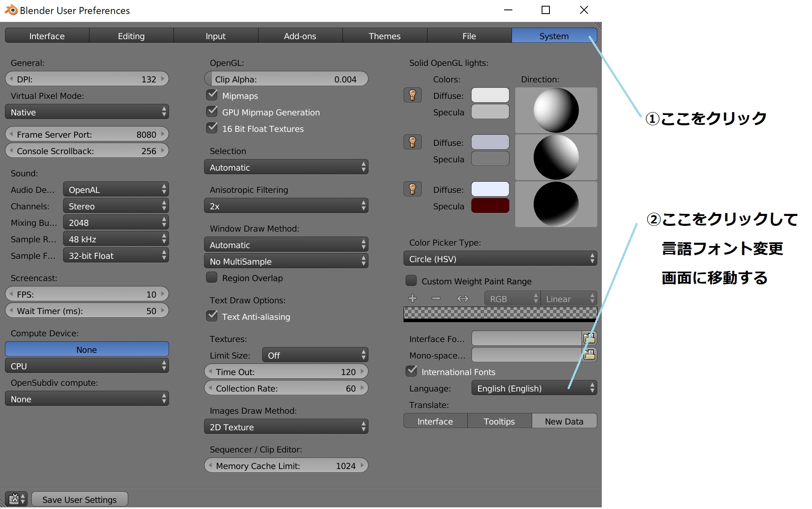Viewport: 812px width, 509px height.
Task: Flip the color ramp with arrows icon
Action: 463,298
